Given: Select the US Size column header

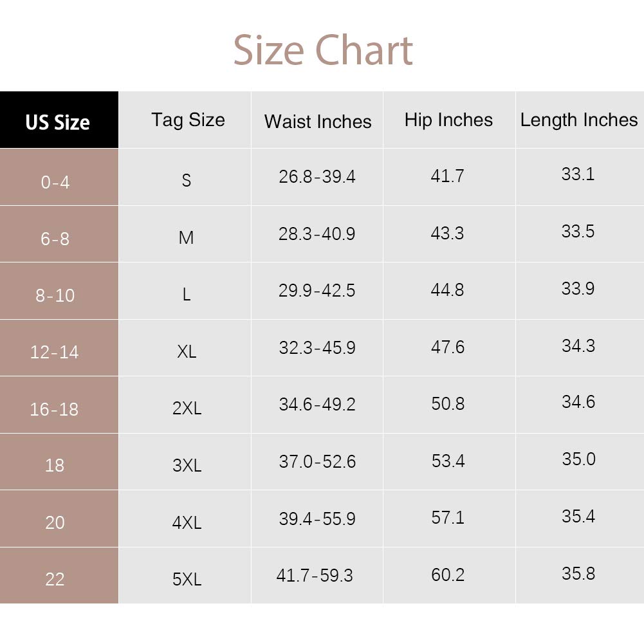Looking at the screenshot, I should (58, 122).
